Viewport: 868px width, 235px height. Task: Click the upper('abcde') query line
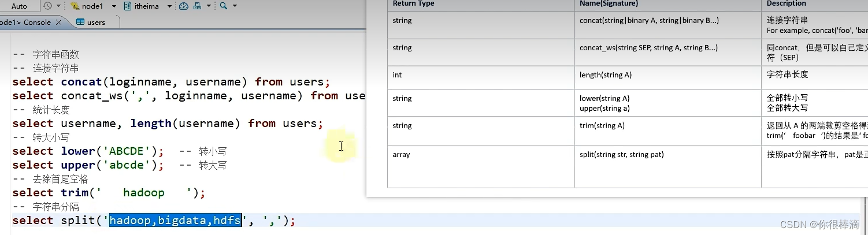coord(88,165)
